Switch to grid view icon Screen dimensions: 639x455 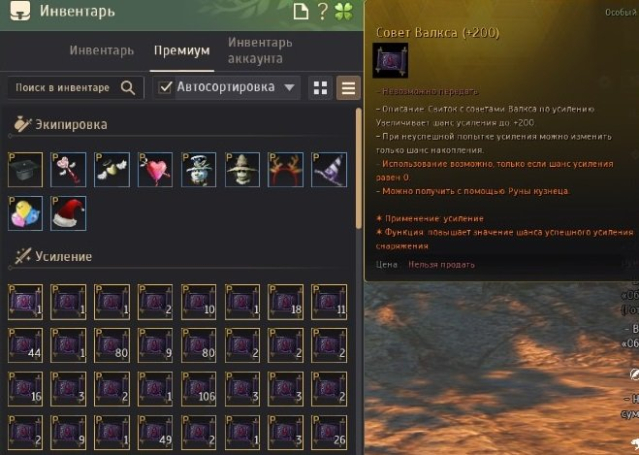(x=320, y=88)
